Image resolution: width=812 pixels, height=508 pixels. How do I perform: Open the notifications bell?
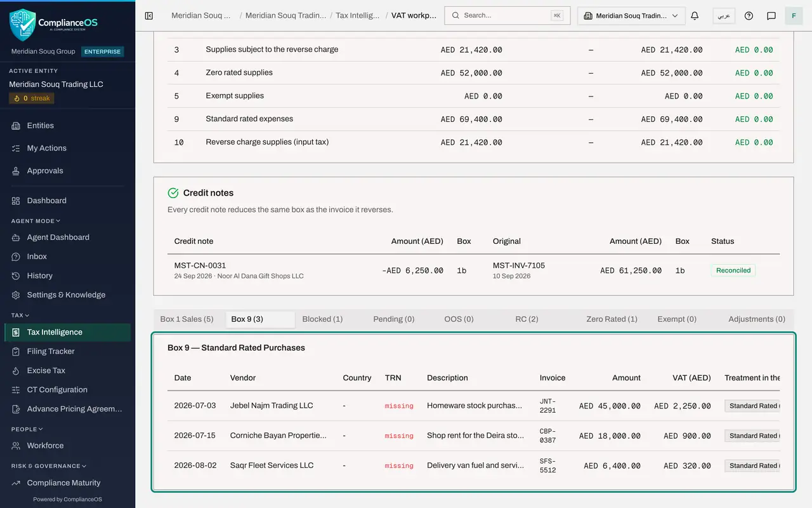695,16
